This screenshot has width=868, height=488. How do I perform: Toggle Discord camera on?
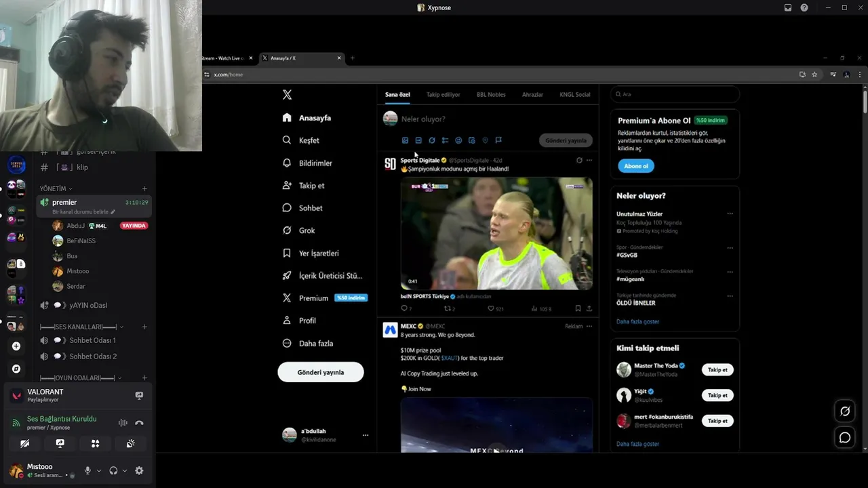[25, 443]
